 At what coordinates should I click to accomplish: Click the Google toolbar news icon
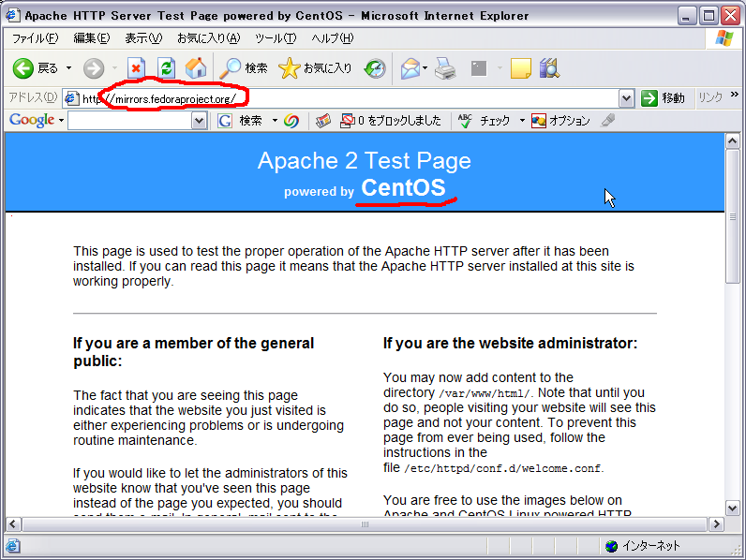tap(323, 121)
